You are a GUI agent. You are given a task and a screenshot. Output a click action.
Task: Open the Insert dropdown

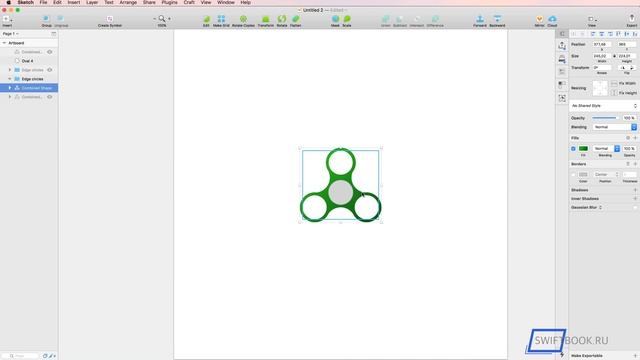click(7, 20)
